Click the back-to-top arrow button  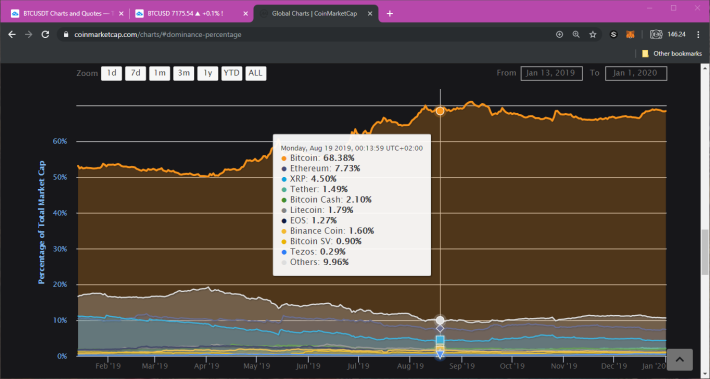(x=679, y=360)
